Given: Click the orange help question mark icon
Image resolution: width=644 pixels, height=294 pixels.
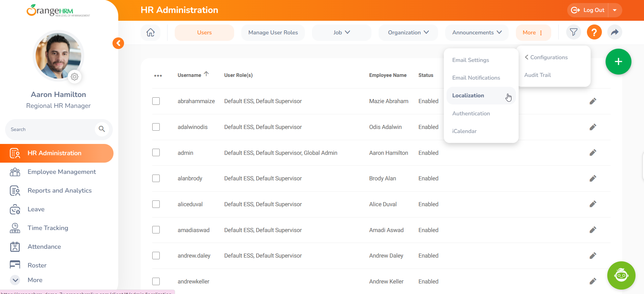Looking at the screenshot, I should click(x=594, y=33).
